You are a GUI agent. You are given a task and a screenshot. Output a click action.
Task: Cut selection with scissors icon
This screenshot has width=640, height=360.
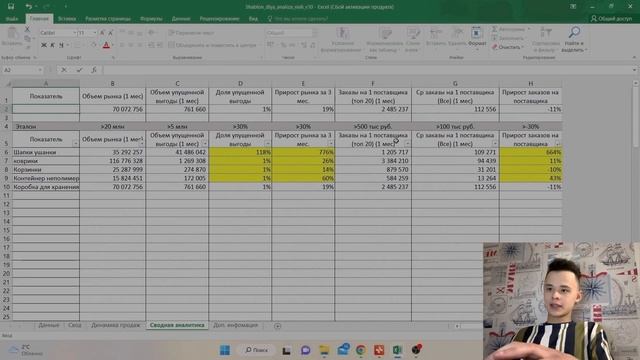(27, 29)
